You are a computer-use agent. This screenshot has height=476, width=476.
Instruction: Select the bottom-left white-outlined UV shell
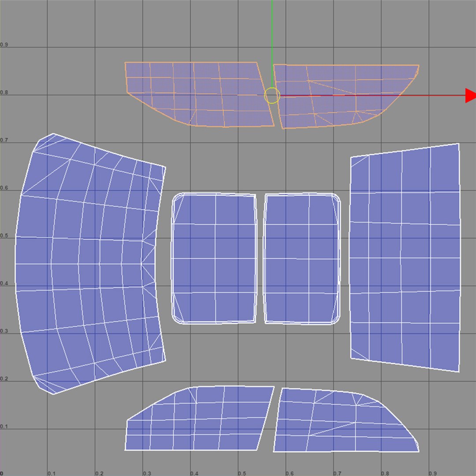click(199, 418)
